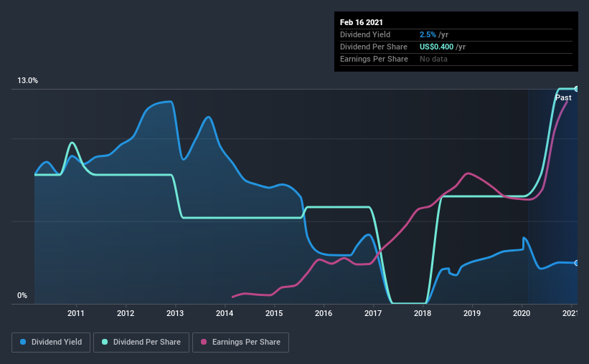Click the Earnings Per Share 'No data' row
The height and width of the screenshot is (364, 589).
456,59
